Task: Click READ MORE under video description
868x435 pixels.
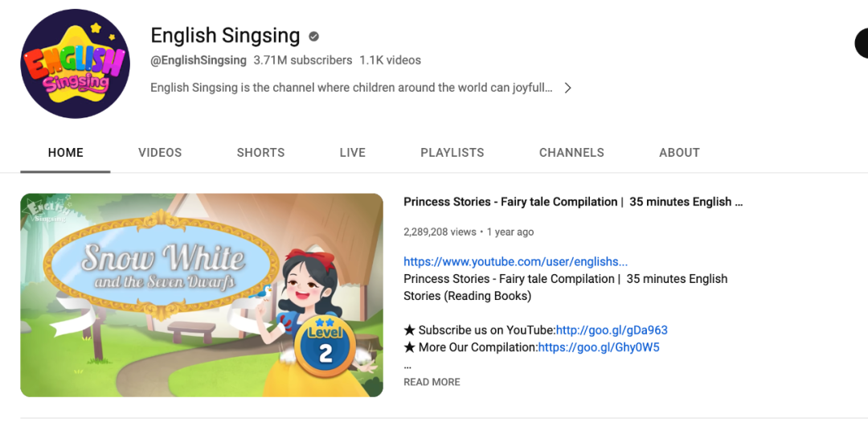Action: [x=432, y=382]
